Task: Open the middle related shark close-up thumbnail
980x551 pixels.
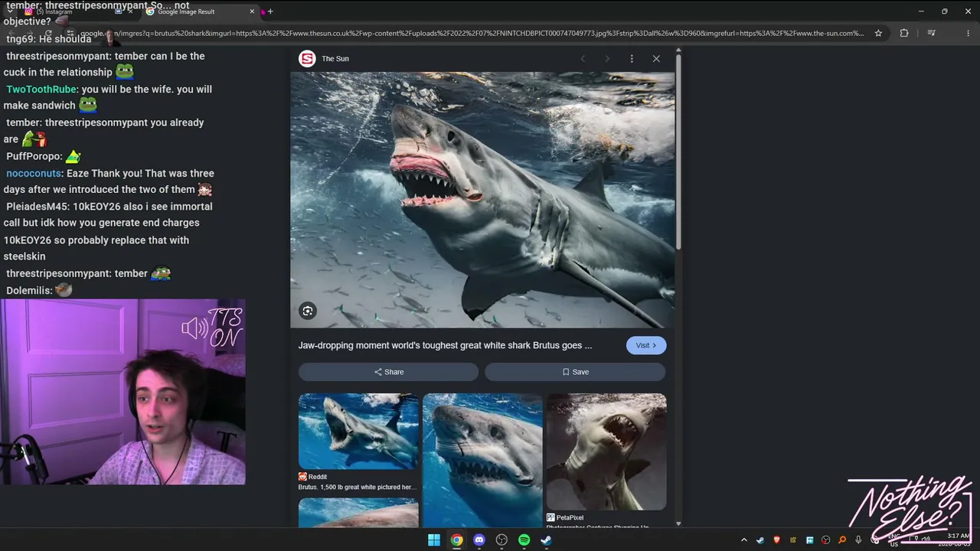Action: pyautogui.click(x=482, y=460)
